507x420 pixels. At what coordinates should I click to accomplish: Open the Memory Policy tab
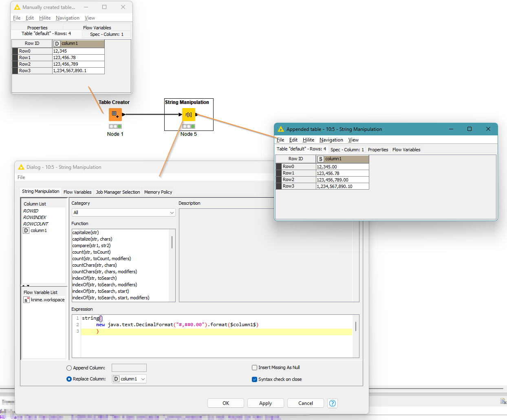158,192
